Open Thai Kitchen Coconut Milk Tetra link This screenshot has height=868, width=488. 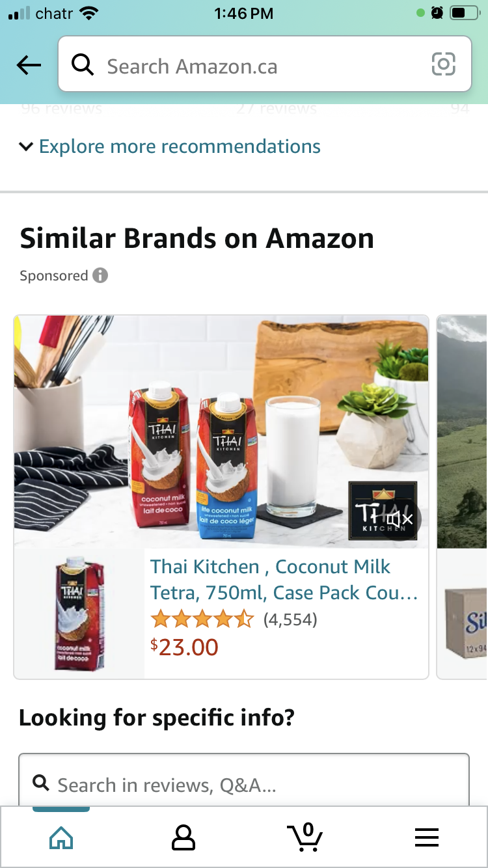[x=284, y=579]
